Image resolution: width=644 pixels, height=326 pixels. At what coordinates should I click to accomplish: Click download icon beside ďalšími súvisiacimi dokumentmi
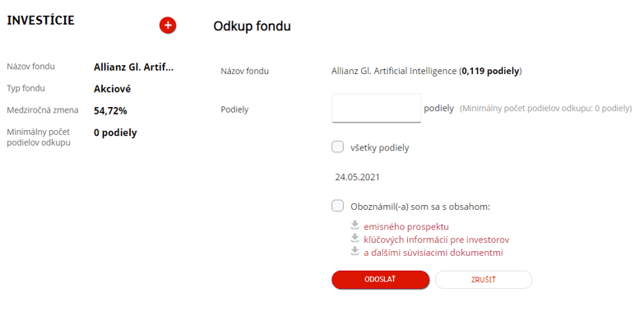[x=354, y=251]
